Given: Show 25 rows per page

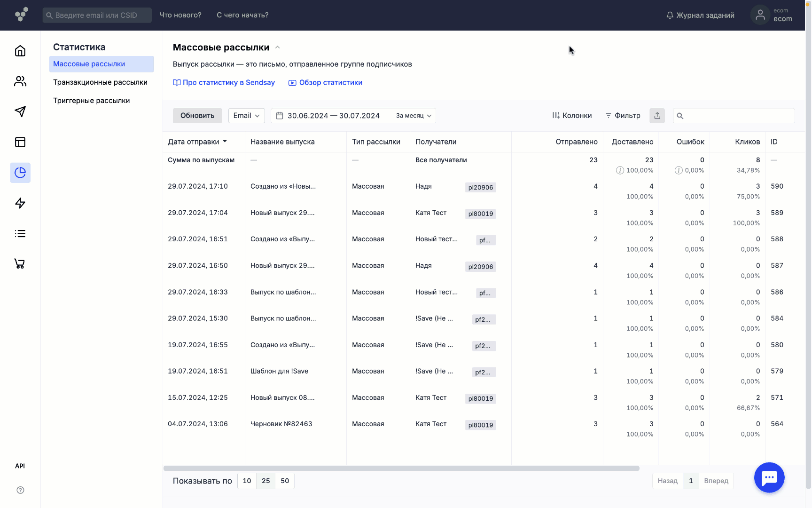Looking at the screenshot, I should click(x=265, y=481).
